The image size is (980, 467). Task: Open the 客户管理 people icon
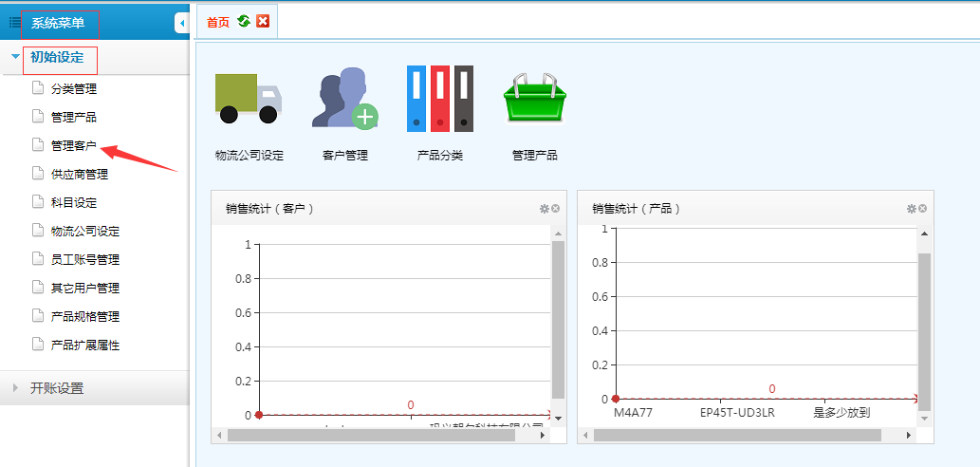click(x=344, y=100)
